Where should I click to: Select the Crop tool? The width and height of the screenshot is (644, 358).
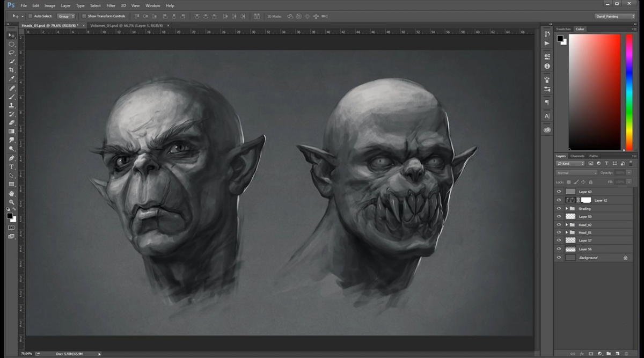(x=11, y=70)
